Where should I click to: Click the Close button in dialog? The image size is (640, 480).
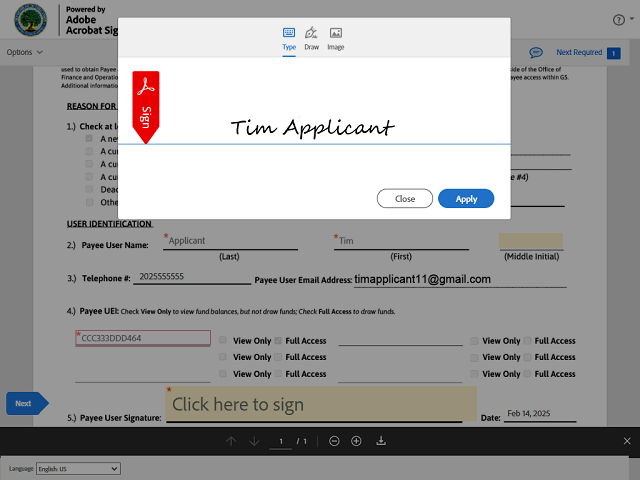[x=405, y=198]
